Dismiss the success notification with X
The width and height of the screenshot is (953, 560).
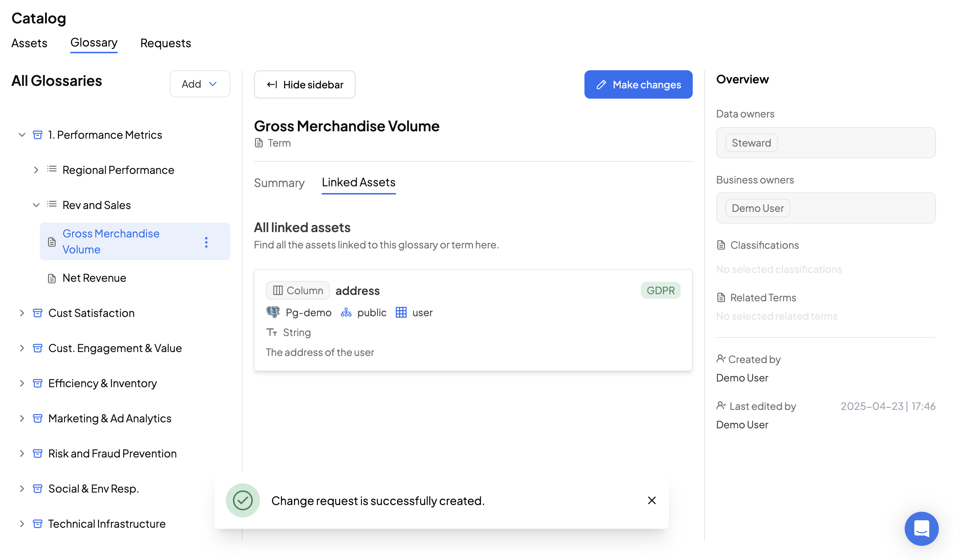pos(652,500)
